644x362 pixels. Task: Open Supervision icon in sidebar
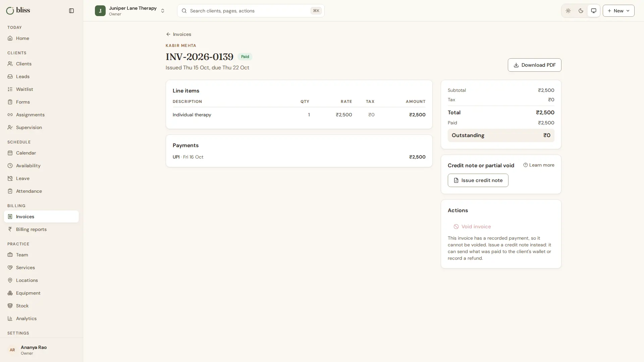pyautogui.click(x=10, y=127)
